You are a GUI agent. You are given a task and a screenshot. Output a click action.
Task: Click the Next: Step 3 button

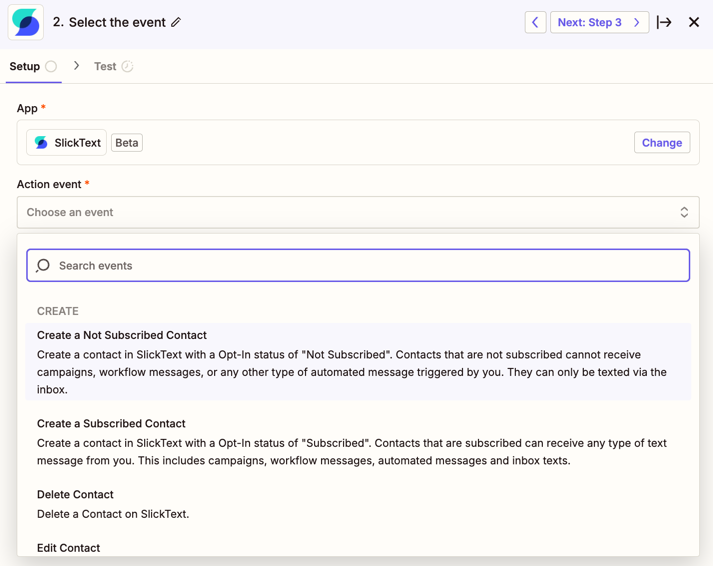[599, 22]
